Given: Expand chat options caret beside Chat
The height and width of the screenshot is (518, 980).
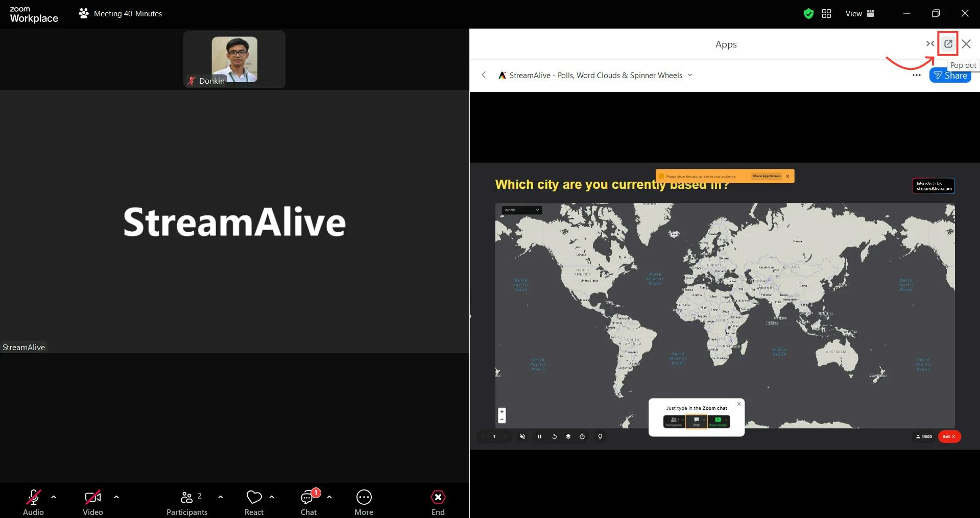Looking at the screenshot, I should pyautogui.click(x=329, y=497).
